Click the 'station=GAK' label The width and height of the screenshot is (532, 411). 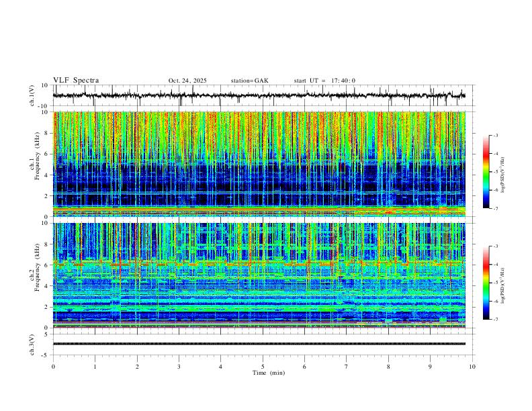pos(249,81)
